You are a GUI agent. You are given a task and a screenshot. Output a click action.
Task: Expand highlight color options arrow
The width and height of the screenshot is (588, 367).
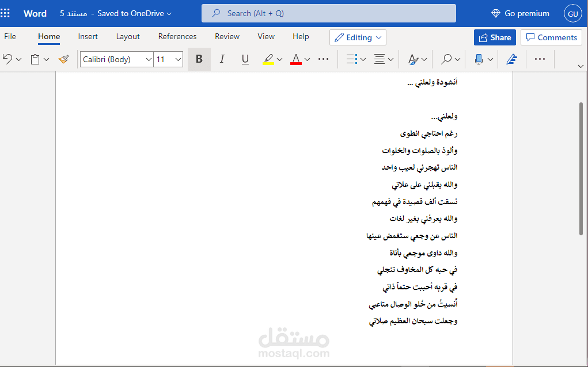pyautogui.click(x=279, y=59)
